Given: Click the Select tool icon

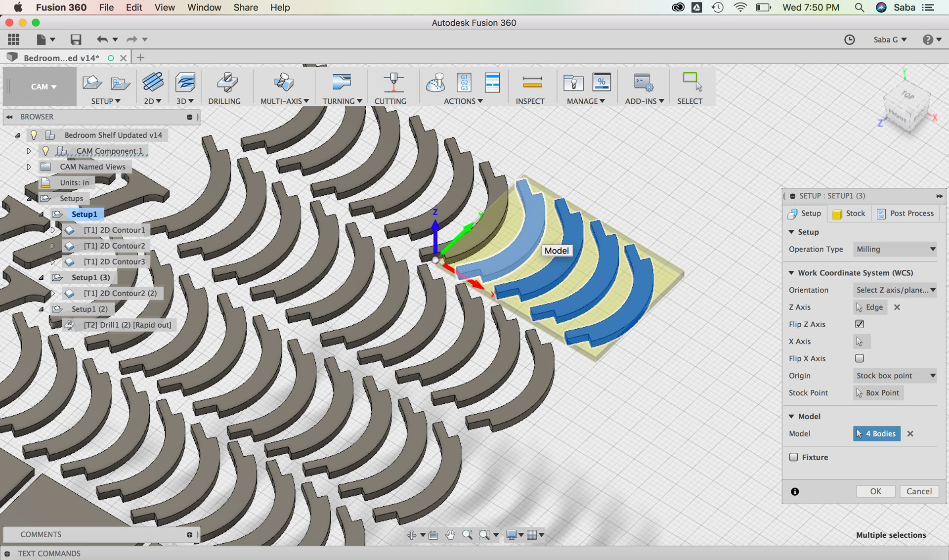Looking at the screenshot, I should point(691,82).
